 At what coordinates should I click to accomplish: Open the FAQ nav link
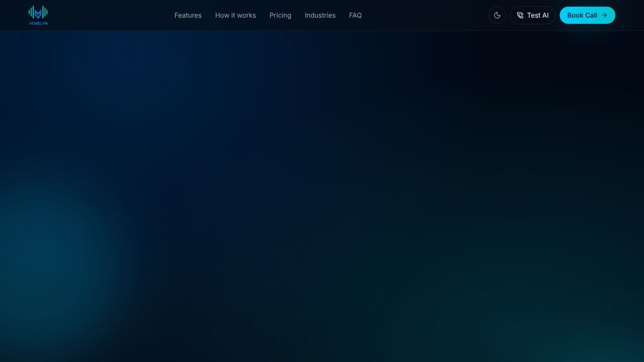coord(355,15)
